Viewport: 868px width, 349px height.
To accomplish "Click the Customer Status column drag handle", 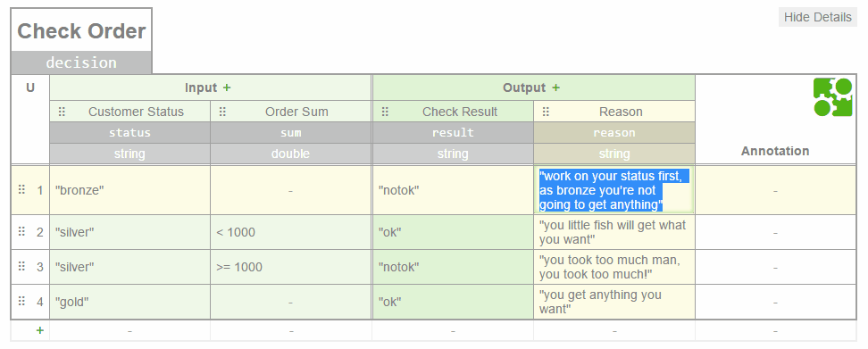I will coord(62,112).
